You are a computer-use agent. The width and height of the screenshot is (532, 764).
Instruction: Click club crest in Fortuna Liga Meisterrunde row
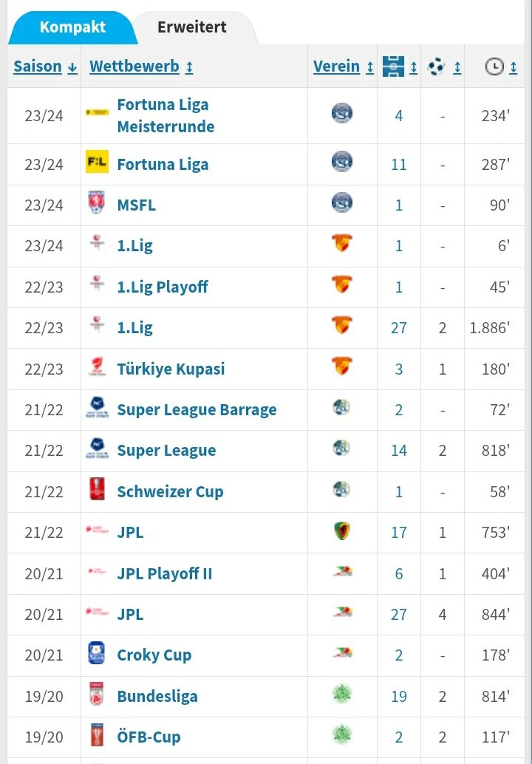pyautogui.click(x=342, y=114)
